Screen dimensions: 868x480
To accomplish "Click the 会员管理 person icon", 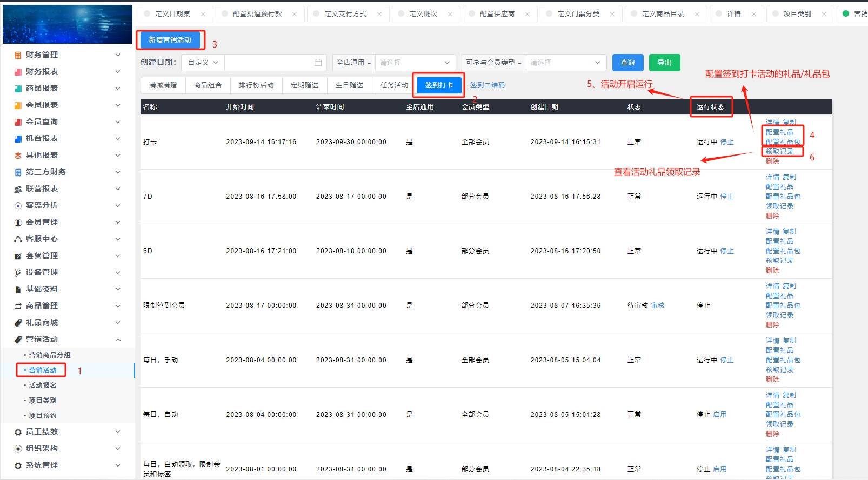I will point(18,222).
